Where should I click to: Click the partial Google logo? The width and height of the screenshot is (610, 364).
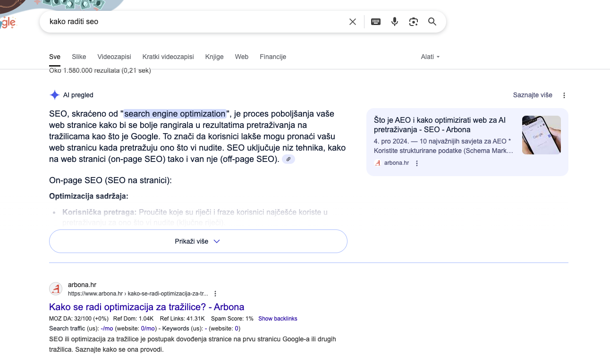[8, 22]
